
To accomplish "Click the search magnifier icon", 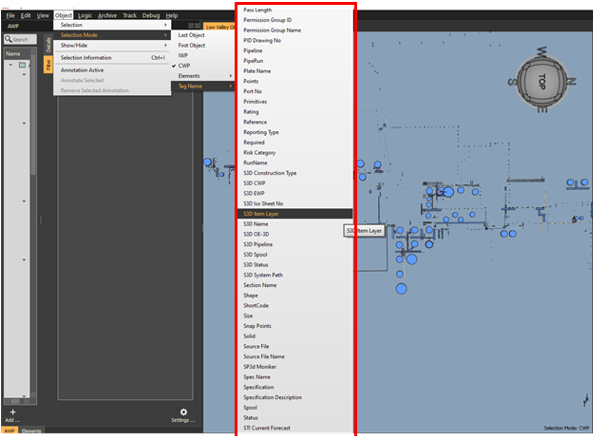I will (x=8, y=39).
